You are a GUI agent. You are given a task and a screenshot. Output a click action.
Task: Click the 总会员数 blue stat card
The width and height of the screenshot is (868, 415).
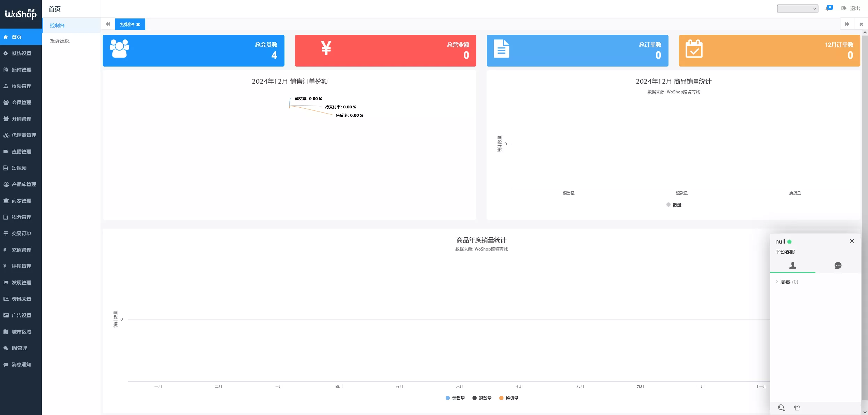click(x=193, y=51)
